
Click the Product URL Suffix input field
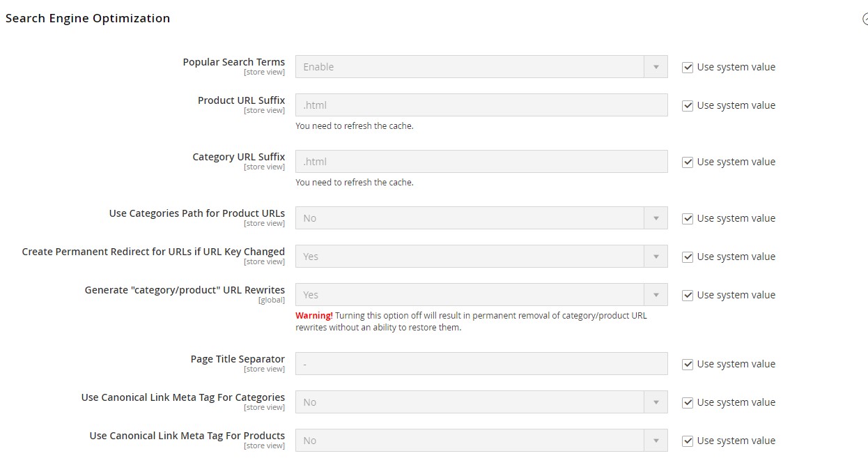481,105
